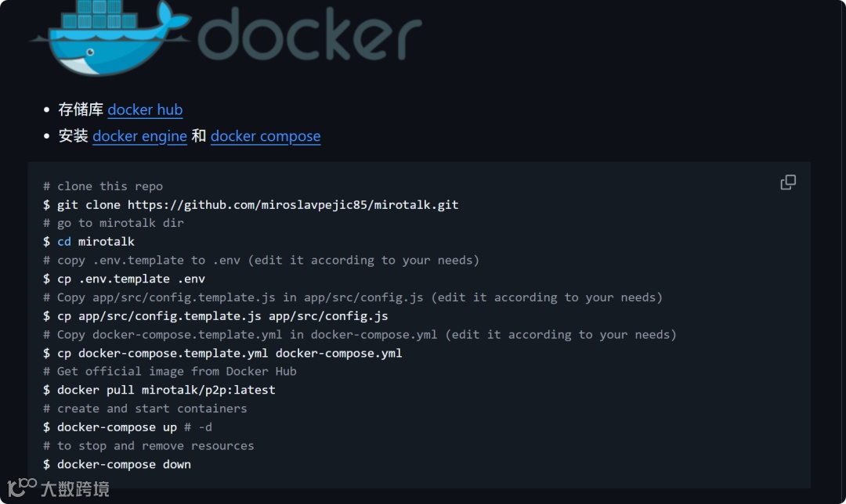Image resolution: width=846 pixels, height=504 pixels.
Task: Click the 'cp docker-compose.template.yml docker-compose.yml' line
Action: coord(222,353)
